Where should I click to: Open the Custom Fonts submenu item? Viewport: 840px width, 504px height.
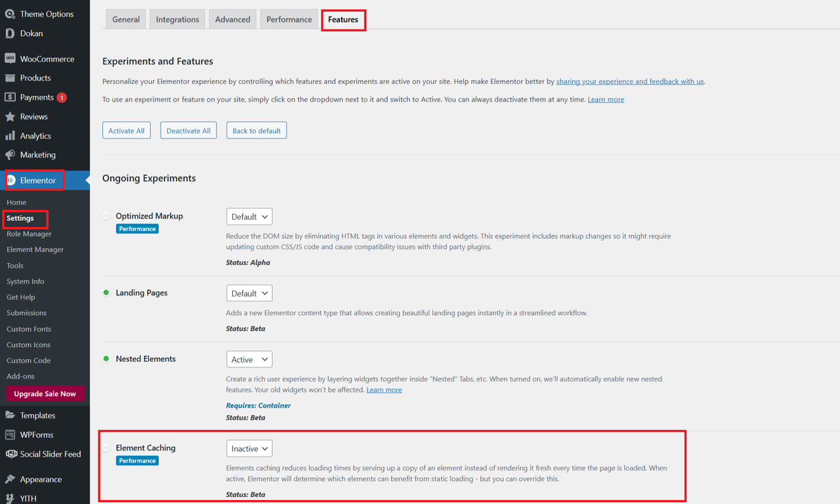[29, 329]
